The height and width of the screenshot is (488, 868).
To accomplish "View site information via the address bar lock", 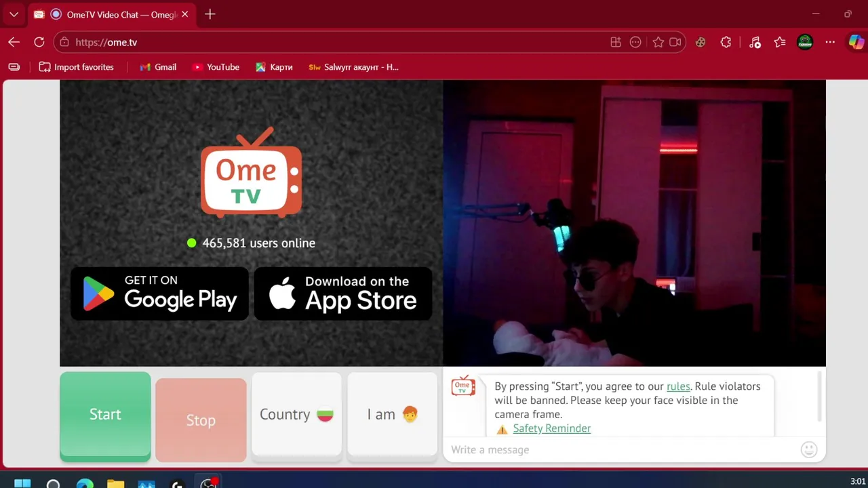I will pos(64,42).
